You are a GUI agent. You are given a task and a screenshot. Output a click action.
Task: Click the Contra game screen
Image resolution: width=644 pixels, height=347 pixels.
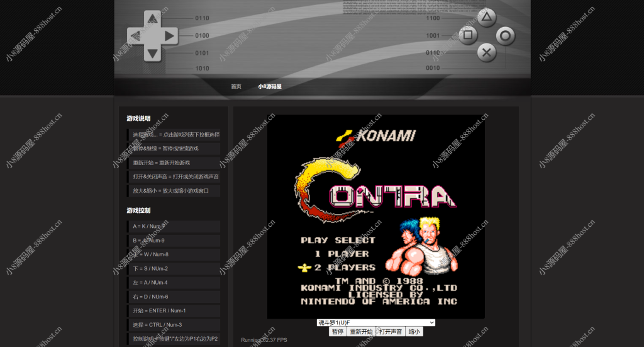pyautogui.click(x=376, y=217)
